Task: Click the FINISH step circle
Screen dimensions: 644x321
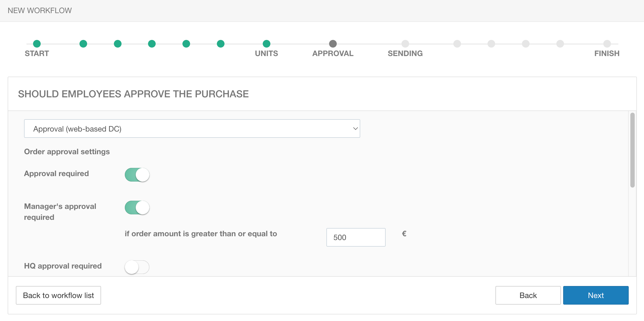Action: [x=607, y=44]
